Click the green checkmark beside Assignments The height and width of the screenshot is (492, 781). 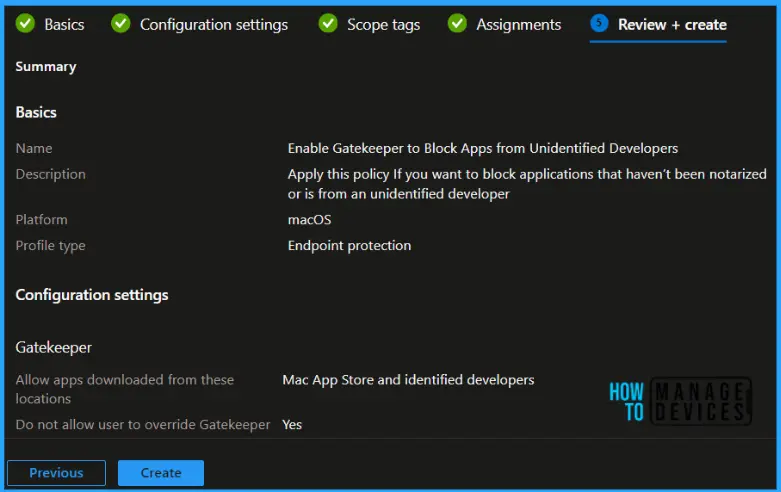[x=457, y=23]
